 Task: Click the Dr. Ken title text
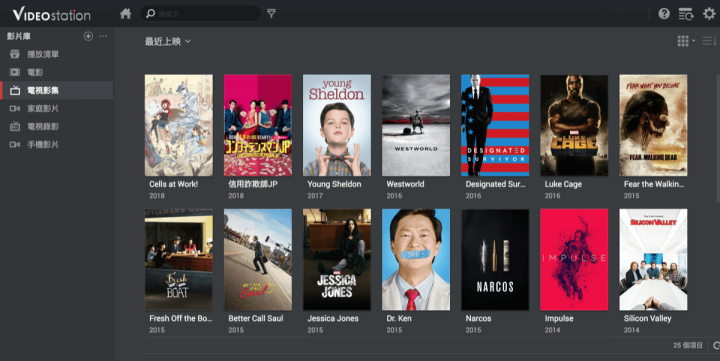(398, 318)
